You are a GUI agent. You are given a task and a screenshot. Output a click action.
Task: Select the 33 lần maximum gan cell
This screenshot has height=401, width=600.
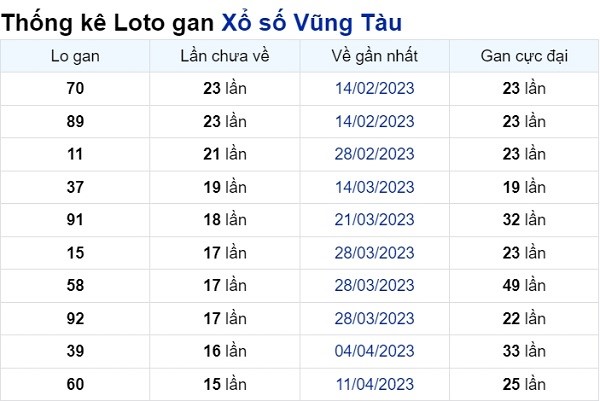[524, 351]
